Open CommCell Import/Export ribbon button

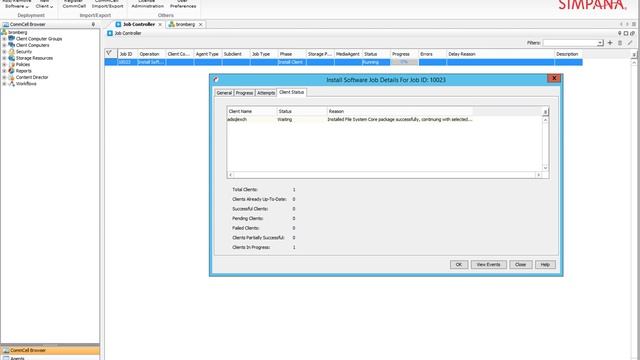[x=107, y=5]
